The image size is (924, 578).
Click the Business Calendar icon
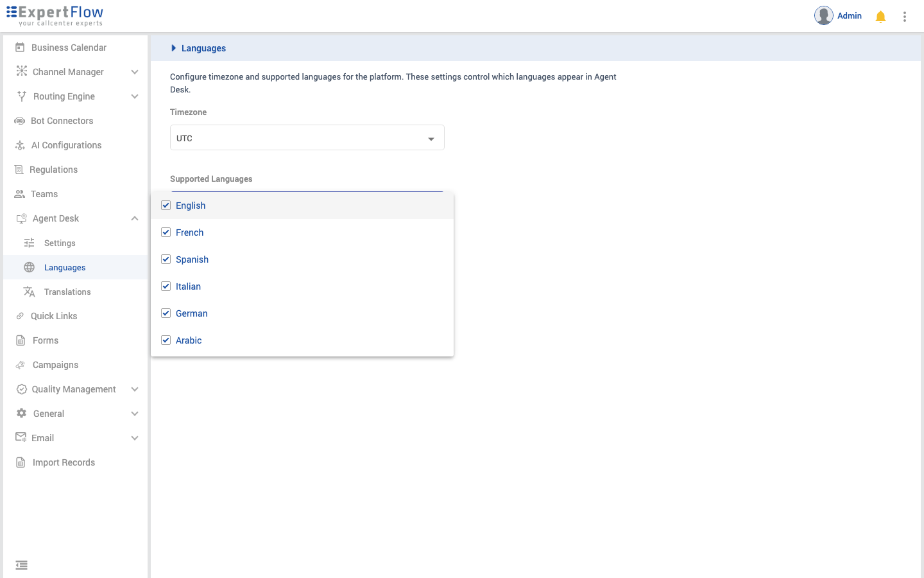20,48
